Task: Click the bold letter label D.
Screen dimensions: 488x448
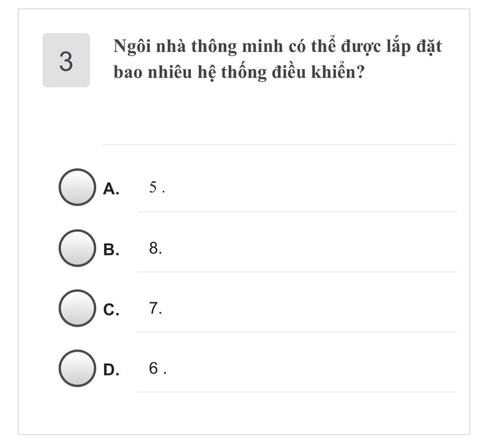Action: [x=111, y=369]
